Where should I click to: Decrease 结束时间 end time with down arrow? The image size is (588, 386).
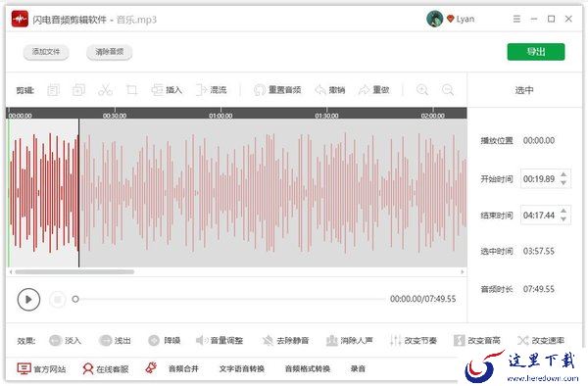(x=563, y=218)
